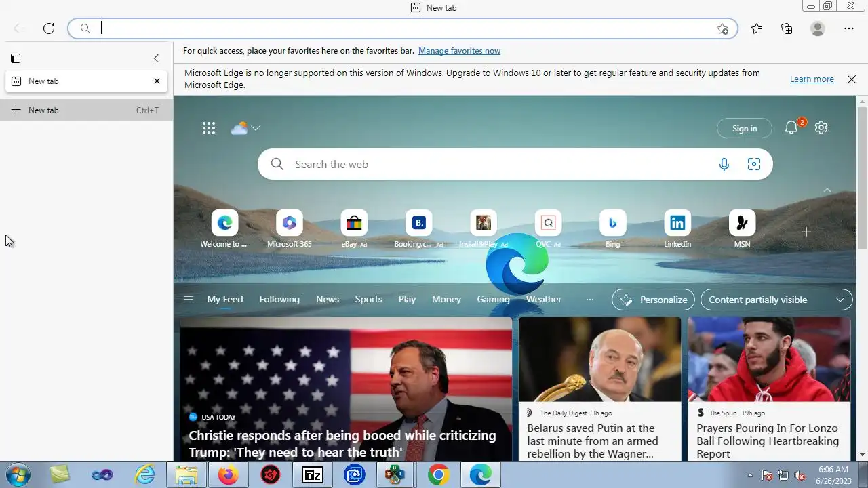Open LinkedIn quick link tile

(x=677, y=229)
